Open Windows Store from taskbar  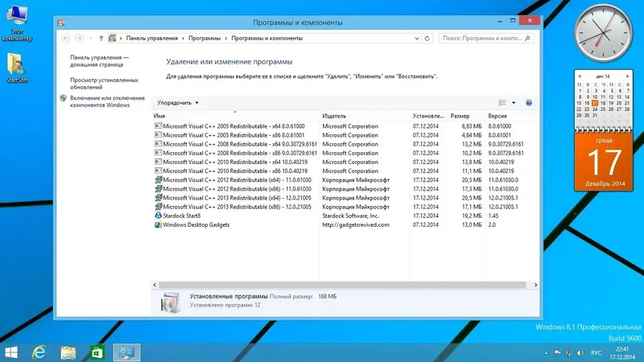[97, 352]
